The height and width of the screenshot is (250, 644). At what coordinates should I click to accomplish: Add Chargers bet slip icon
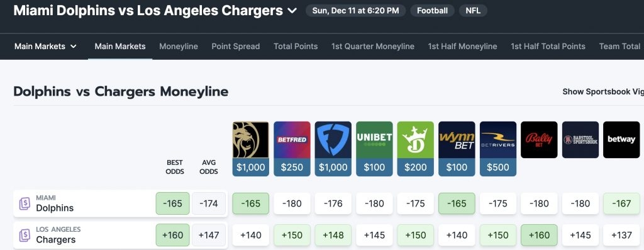point(25,235)
